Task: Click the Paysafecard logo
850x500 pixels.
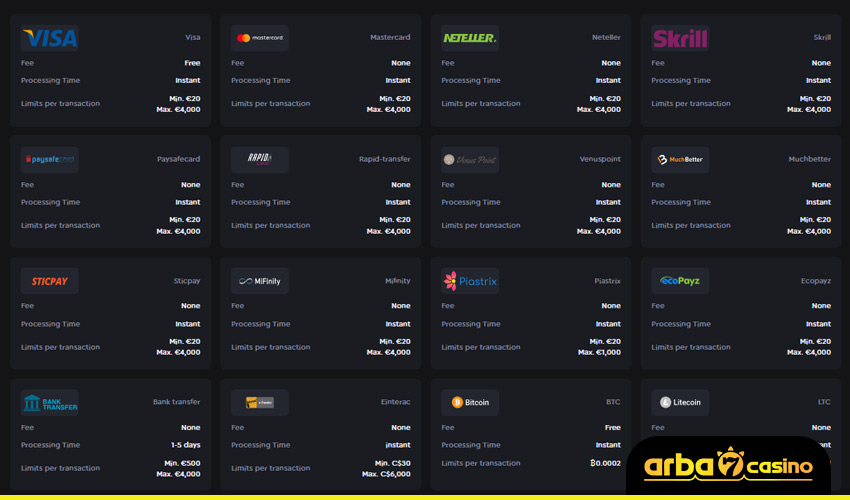Action: point(49,160)
